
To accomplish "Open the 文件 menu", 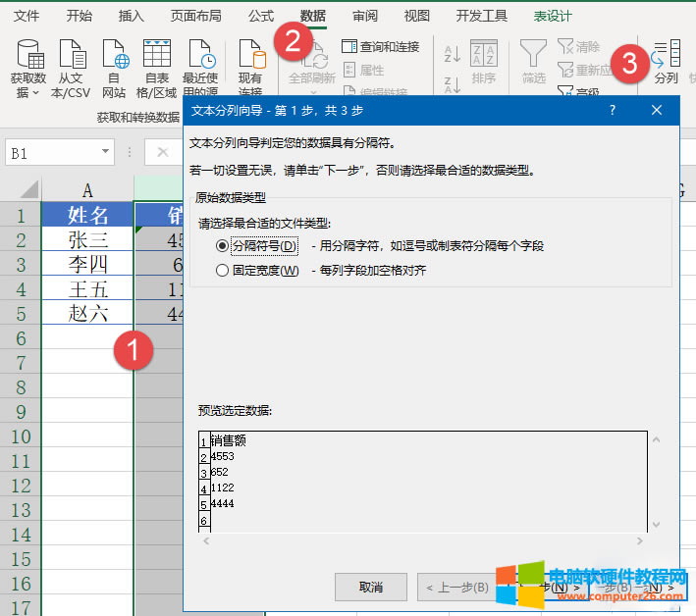I will coord(27,16).
